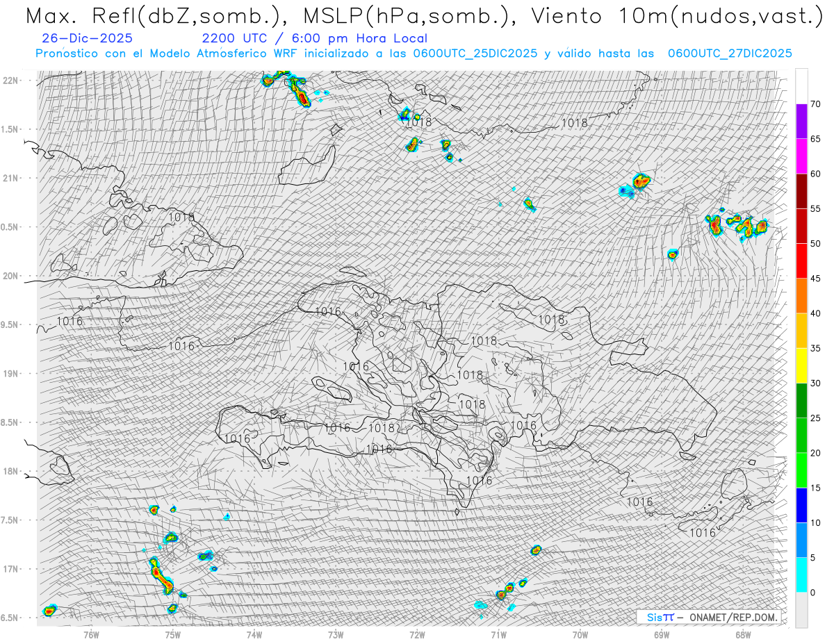Click 'Pronostico con el Modelo Atmosferico WRF' text

[x=166, y=53]
